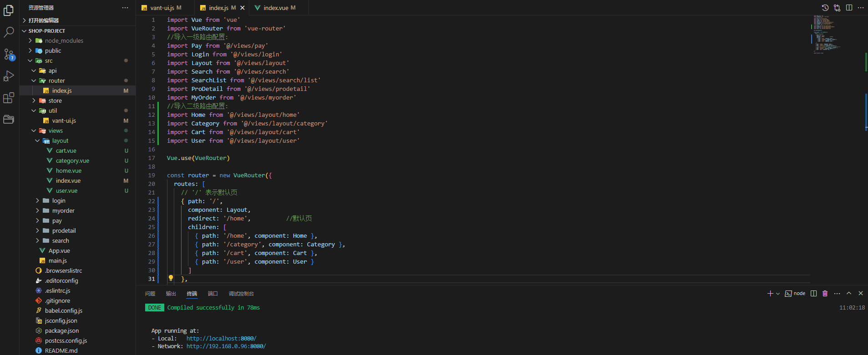868x355 pixels.
Task: Open the Search view in activity bar
Action: (x=9, y=32)
